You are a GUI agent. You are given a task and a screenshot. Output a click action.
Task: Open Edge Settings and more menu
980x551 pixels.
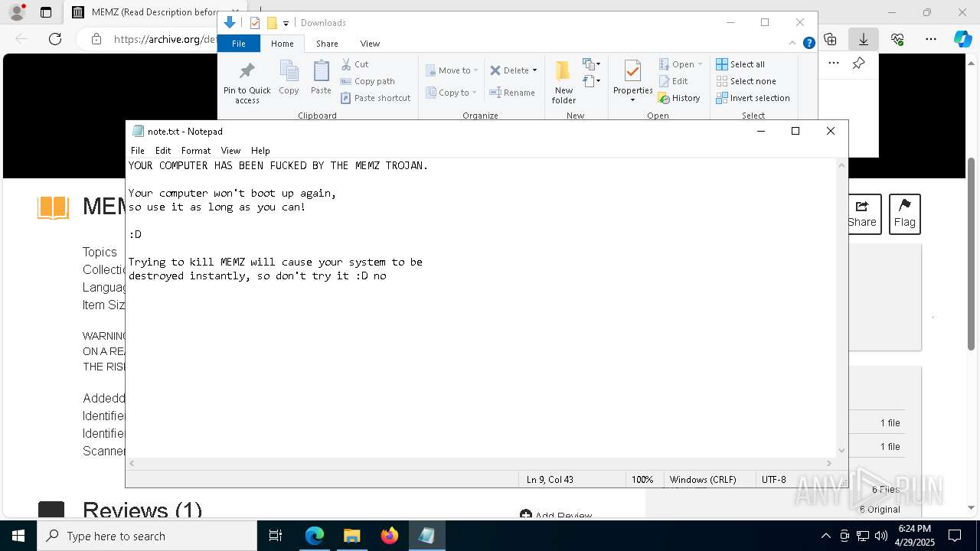click(x=931, y=39)
